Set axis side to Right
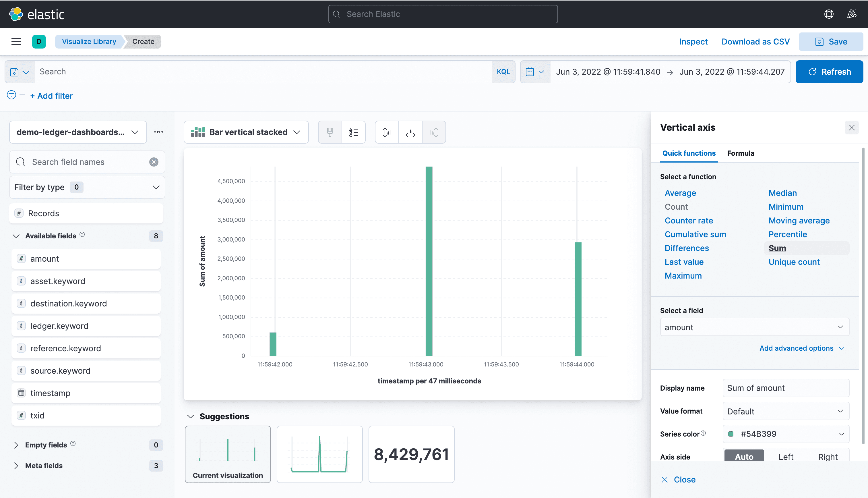Screen dimensions: 868x498 click(x=827, y=457)
